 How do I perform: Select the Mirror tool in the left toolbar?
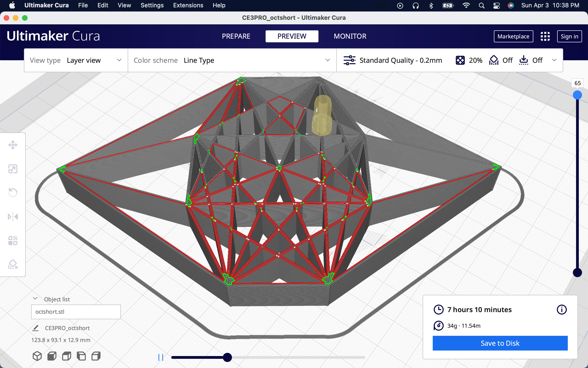(13, 216)
